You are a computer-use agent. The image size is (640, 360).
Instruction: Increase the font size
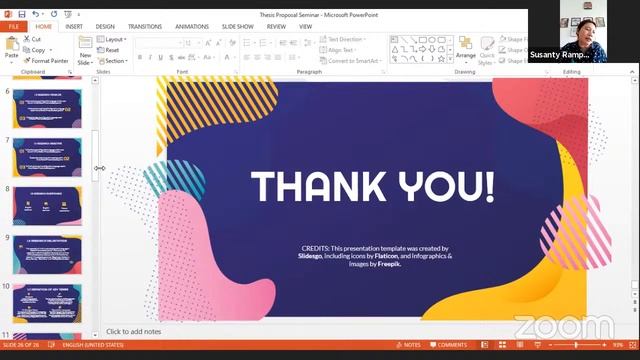tap(208, 43)
